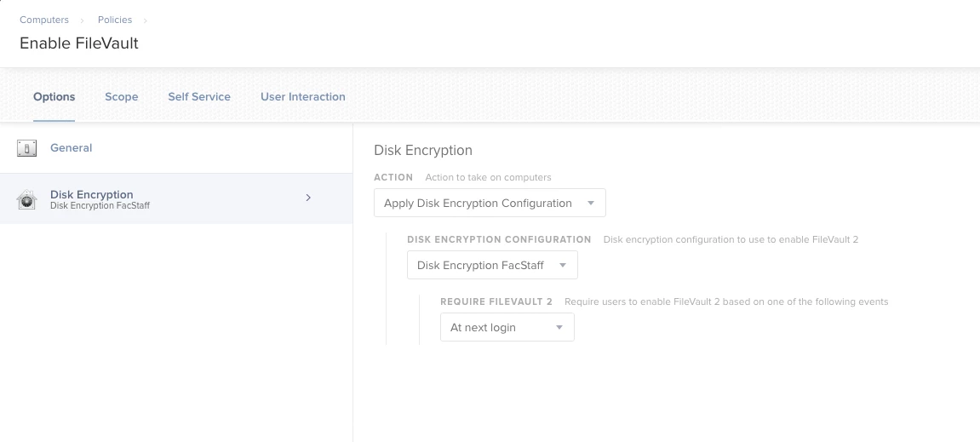Click the chevron on Disk Encryption row

(308, 198)
